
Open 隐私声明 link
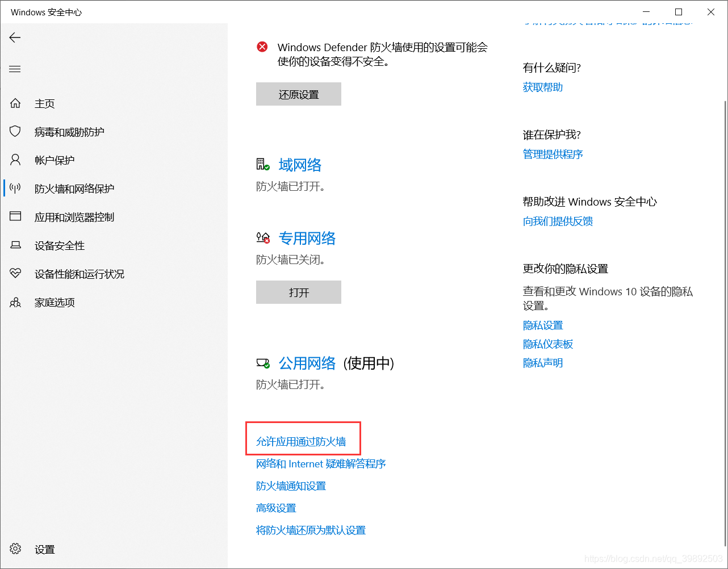543,363
